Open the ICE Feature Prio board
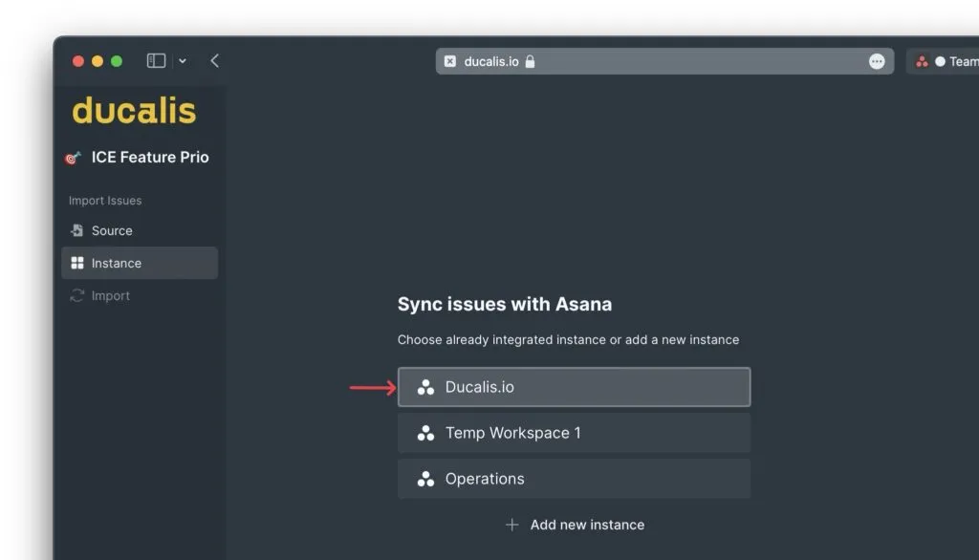This screenshot has height=560, width=979. point(149,158)
